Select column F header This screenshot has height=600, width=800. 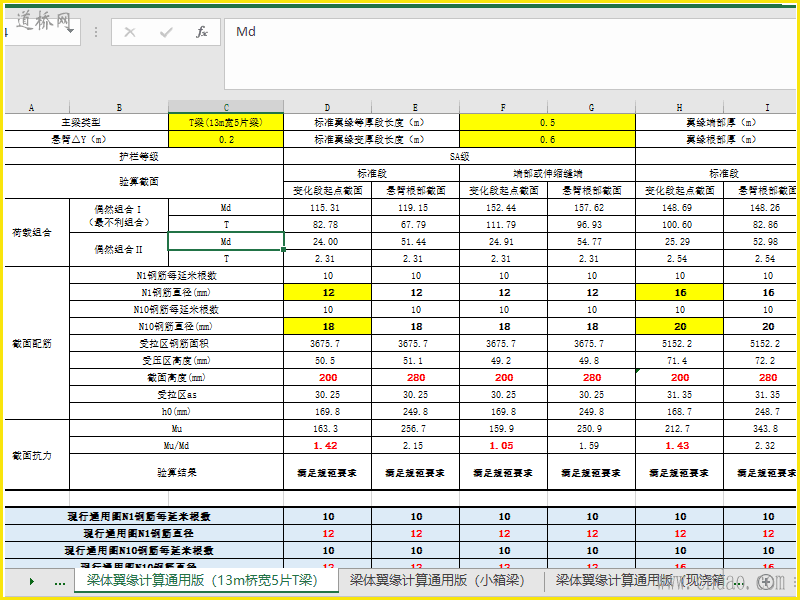504,108
